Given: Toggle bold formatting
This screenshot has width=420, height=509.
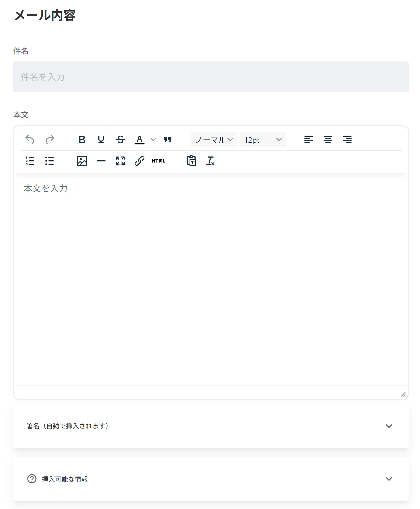Looking at the screenshot, I should click(82, 139).
